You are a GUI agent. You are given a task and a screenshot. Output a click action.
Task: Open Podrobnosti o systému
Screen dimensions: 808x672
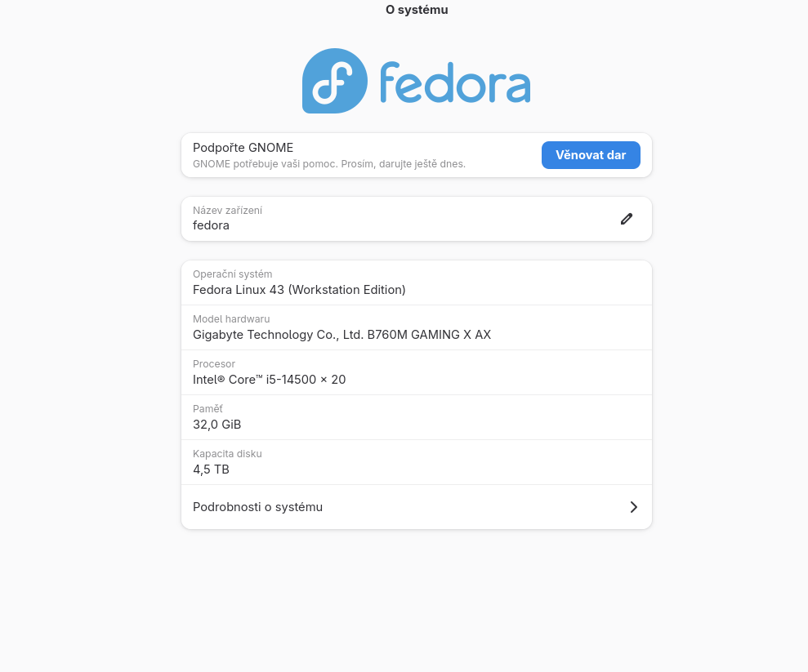tap(257, 507)
